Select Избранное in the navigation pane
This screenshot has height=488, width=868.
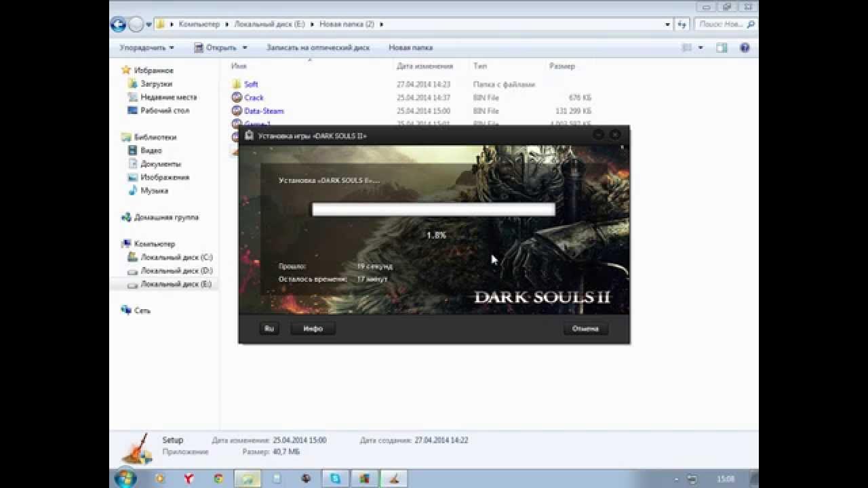click(x=147, y=70)
